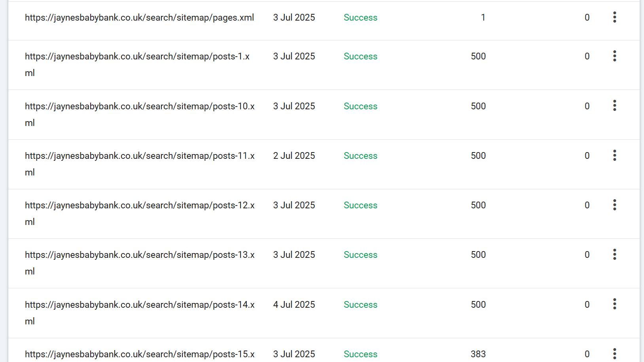Click the Success status of posts-10.xml

tap(360, 106)
